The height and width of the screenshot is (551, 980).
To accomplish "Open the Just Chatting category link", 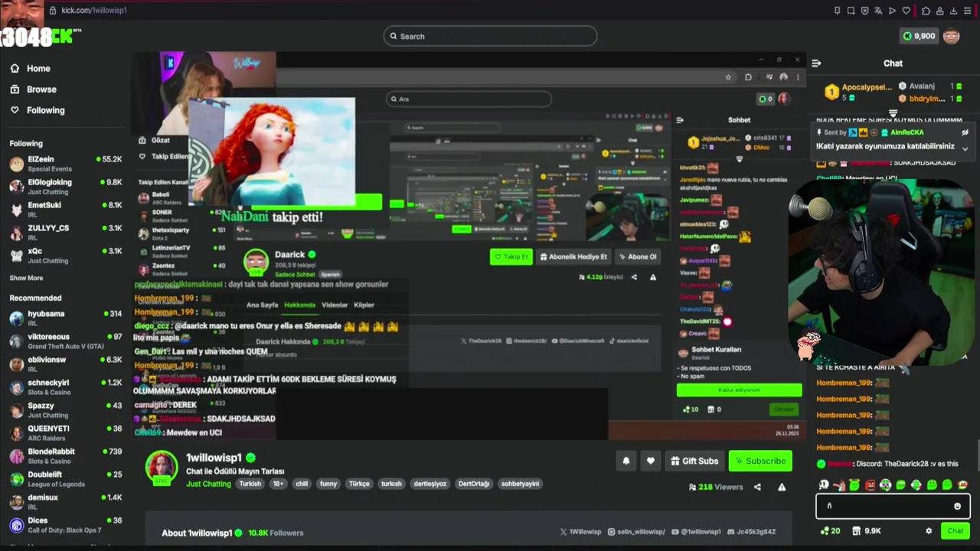I will pos(208,484).
